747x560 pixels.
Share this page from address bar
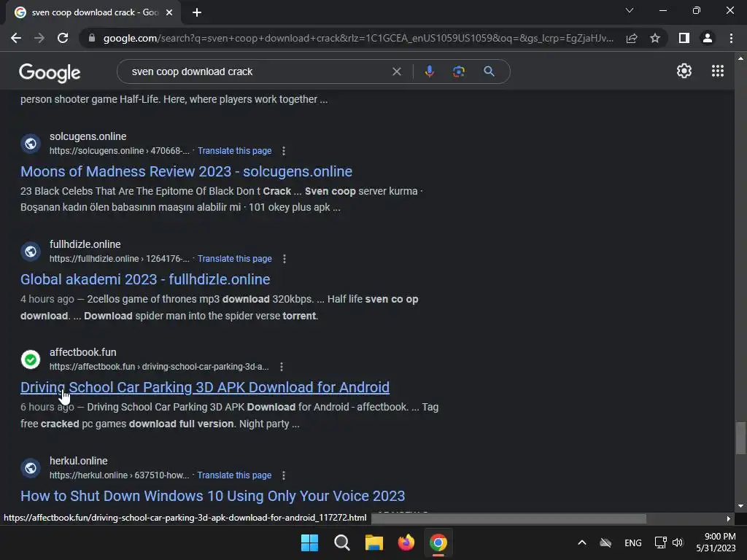pyautogui.click(x=632, y=38)
